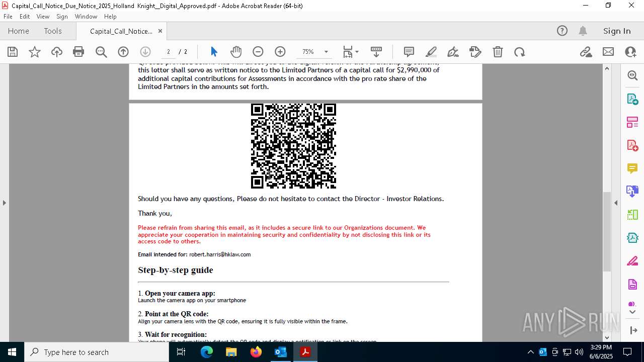644x362 pixels.
Task: Show hidden system tray icons
Action: coord(530,352)
